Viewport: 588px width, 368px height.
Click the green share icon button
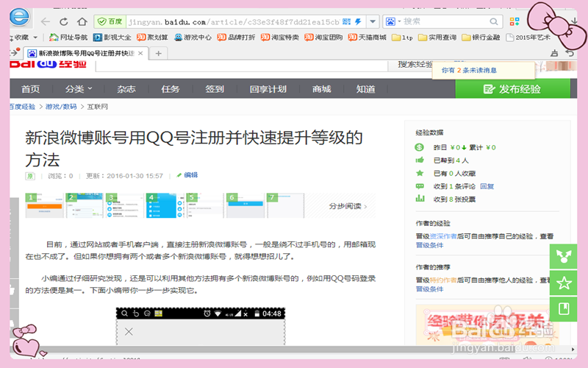[x=564, y=256]
